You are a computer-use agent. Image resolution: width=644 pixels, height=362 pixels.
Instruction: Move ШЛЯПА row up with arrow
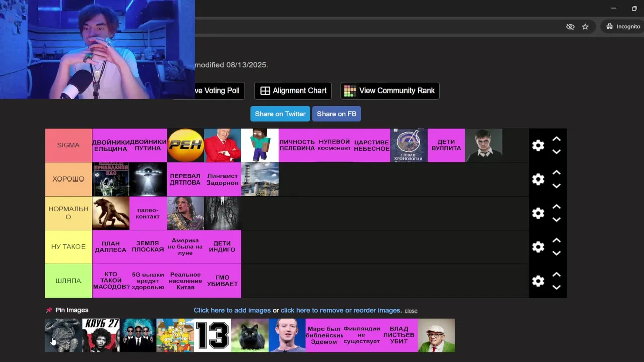point(556,274)
